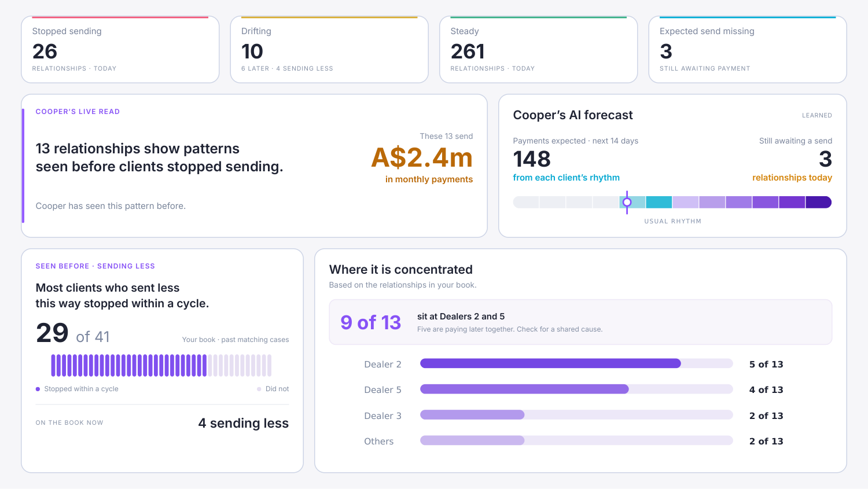Select the Dealer 3 concentration bar
Image resolution: width=868 pixels, height=489 pixels.
pos(576,415)
